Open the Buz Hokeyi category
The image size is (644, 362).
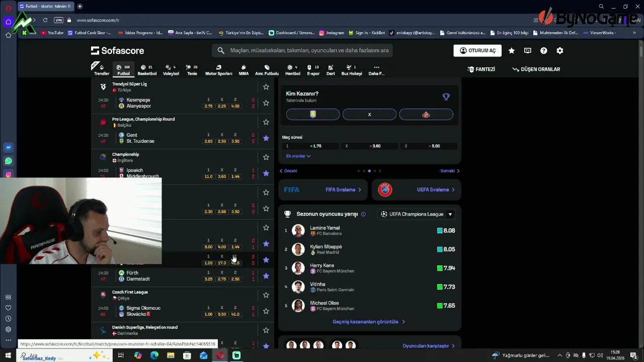click(x=352, y=70)
